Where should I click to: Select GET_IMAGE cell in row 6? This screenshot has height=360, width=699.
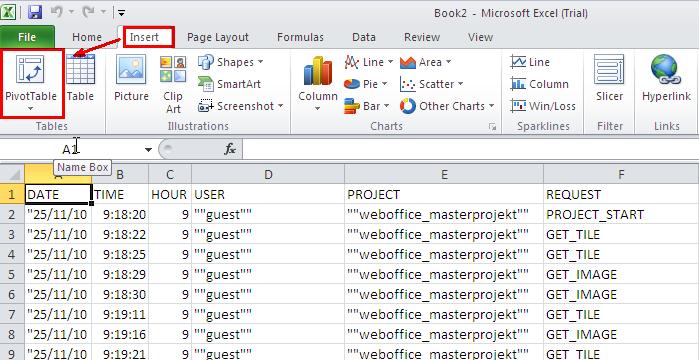pos(621,295)
